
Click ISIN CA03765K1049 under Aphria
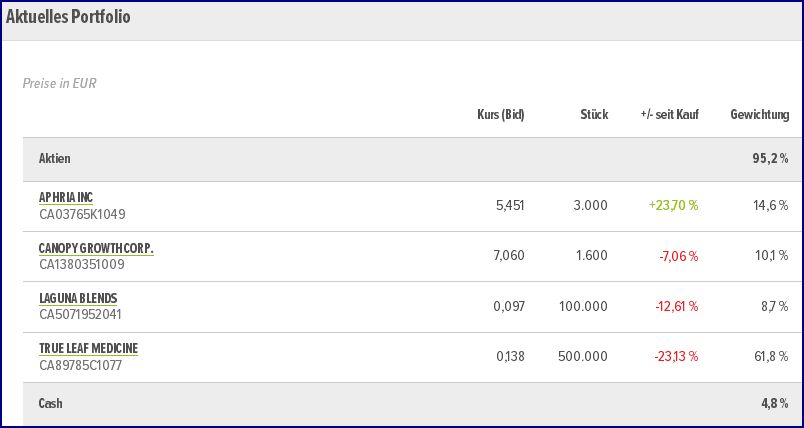point(82,214)
